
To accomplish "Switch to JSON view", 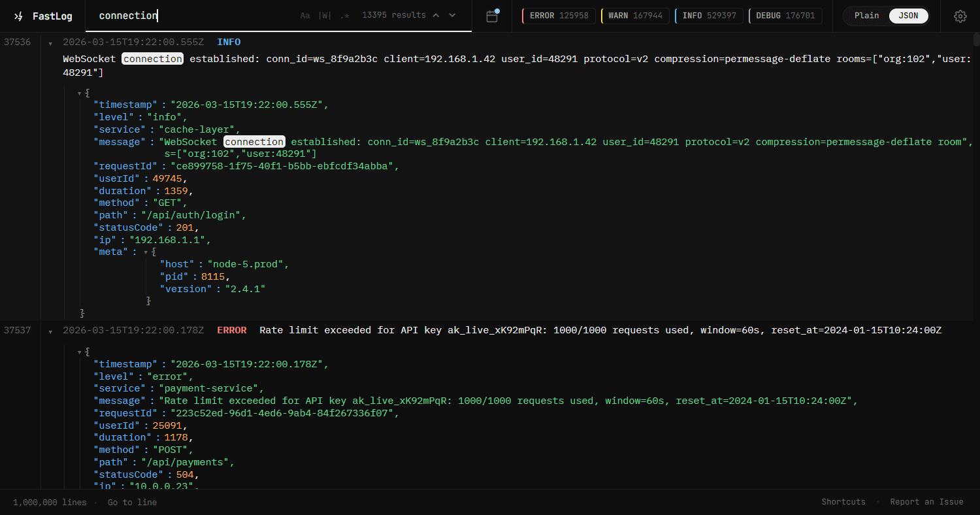I will 908,16.
